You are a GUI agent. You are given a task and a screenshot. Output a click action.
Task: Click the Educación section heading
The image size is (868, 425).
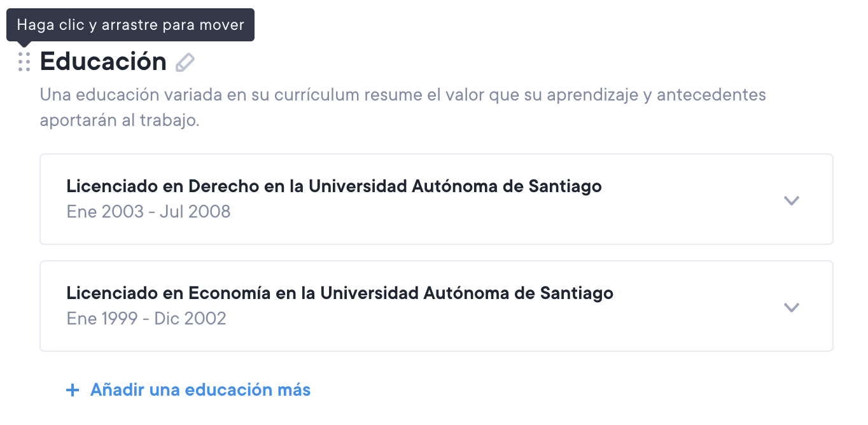pos(103,62)
